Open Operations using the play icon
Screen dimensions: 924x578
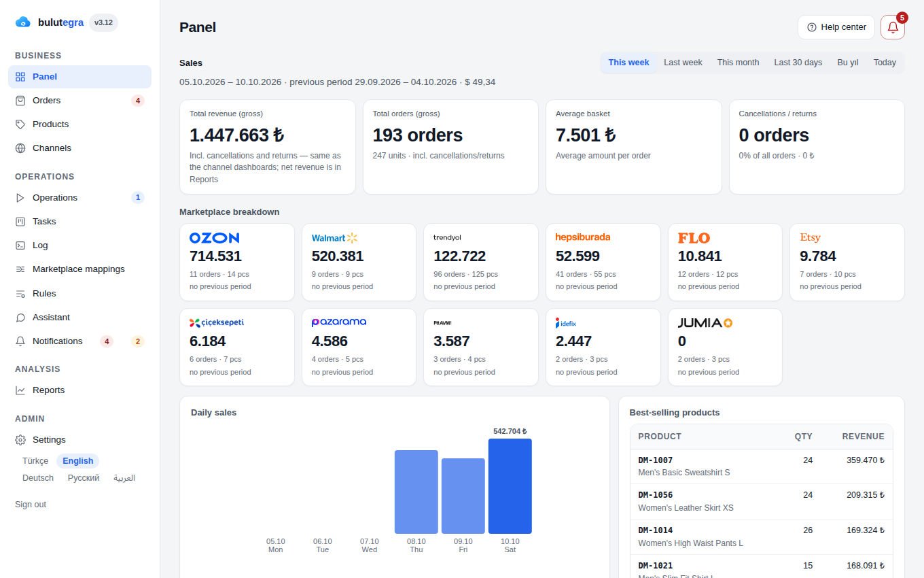coord(20,198)
